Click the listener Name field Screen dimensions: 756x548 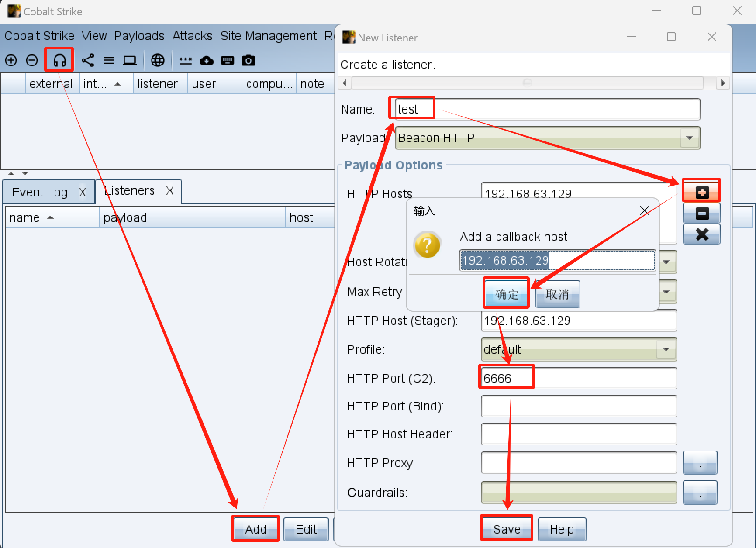coord(548,109)
